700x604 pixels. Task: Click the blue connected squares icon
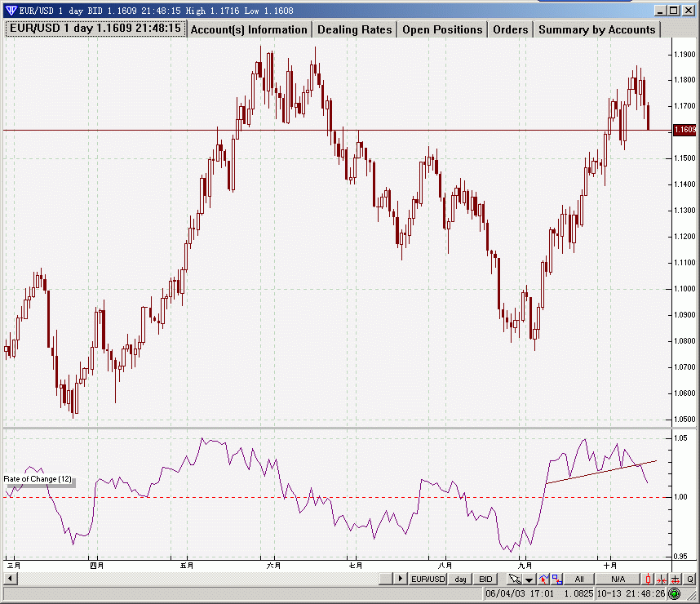coord(556,579)
